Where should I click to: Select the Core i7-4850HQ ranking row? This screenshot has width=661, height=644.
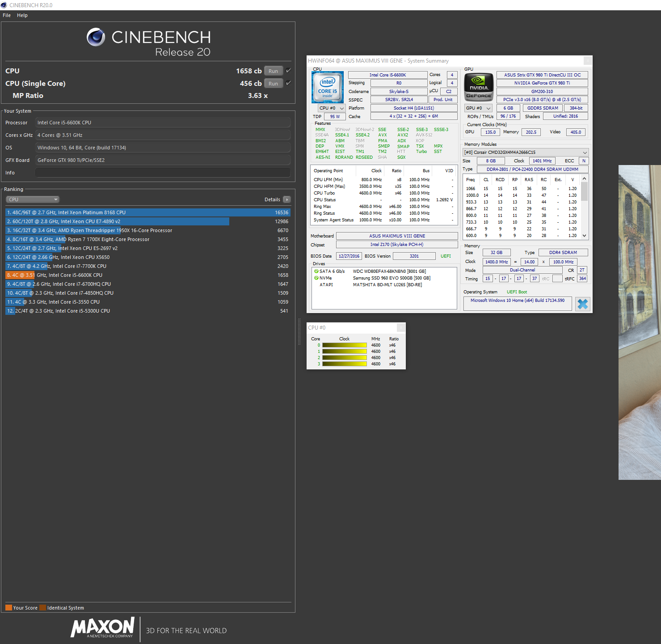coord(148,293)
